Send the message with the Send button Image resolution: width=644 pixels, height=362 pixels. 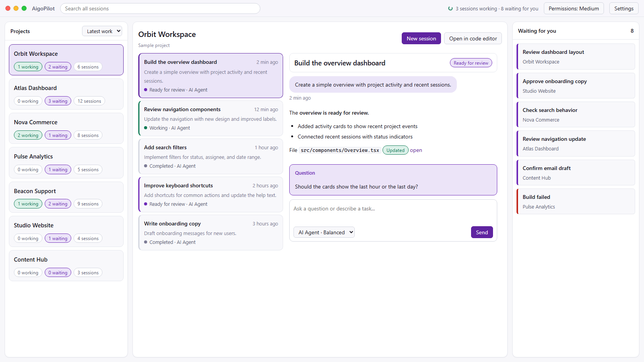click(482, 232)
